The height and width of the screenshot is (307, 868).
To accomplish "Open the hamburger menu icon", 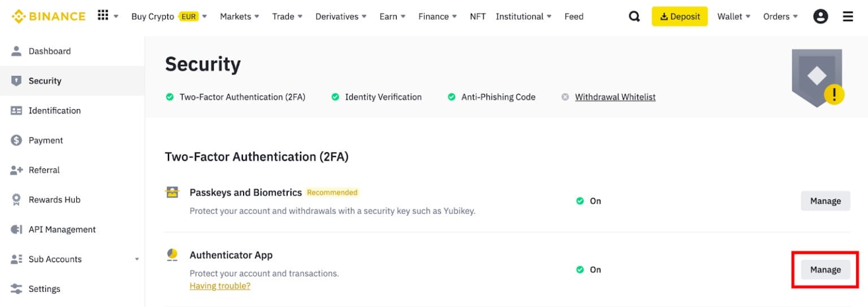I will 848,16.
